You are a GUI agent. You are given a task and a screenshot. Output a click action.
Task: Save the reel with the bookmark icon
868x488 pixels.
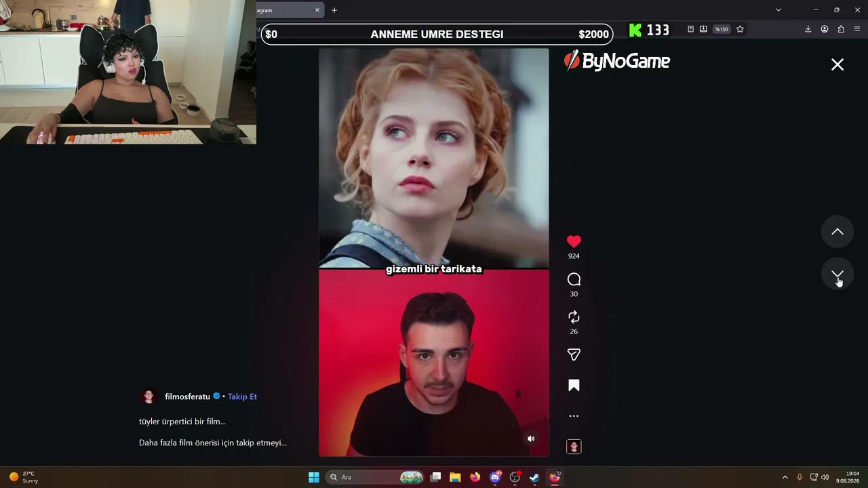coord(574,386)
